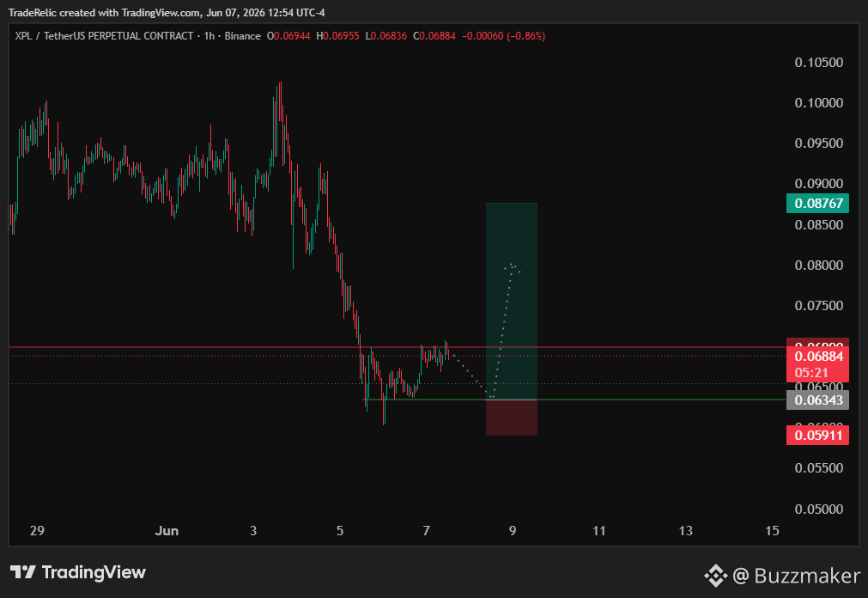This screenshot has width=868, height=598.
Task: Click the red horizontal resistance line
Action: pyautogui.click(x=397, y=347)
